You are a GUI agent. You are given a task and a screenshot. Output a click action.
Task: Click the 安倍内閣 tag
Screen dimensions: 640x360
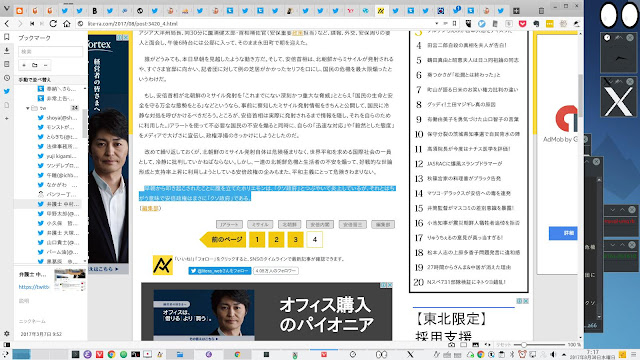pos(320,224)
